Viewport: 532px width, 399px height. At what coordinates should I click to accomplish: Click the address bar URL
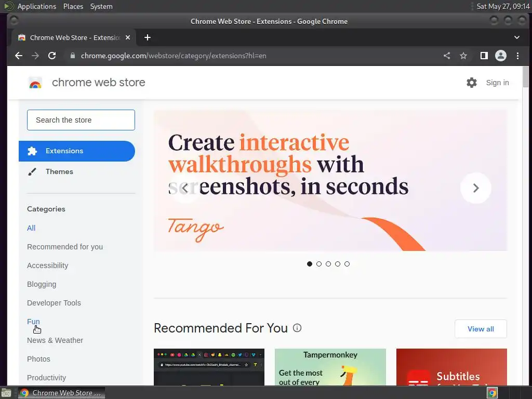(x=174, y=56)
